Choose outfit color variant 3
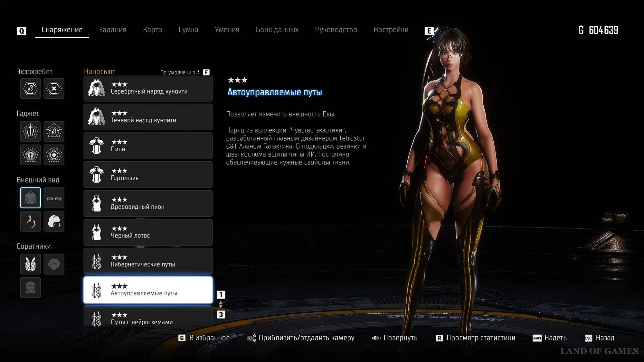 221,314
